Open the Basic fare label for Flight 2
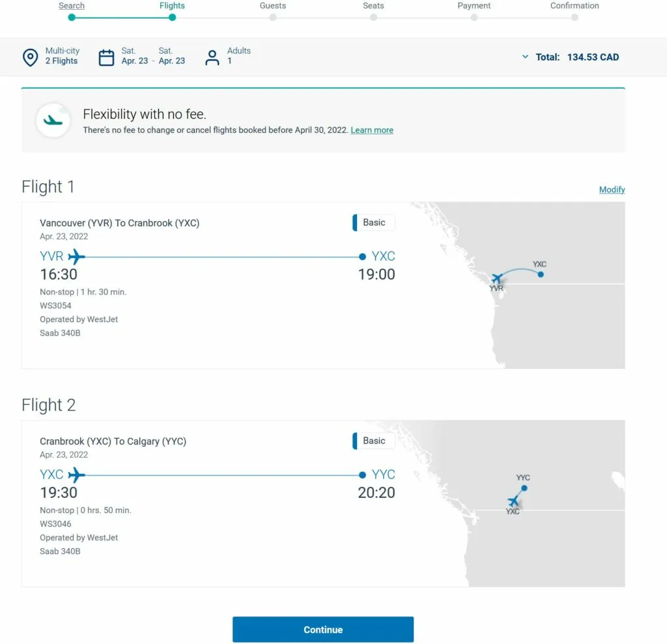Image resolution: width=667 pixels, height=644 pixels. click(373, 441)
